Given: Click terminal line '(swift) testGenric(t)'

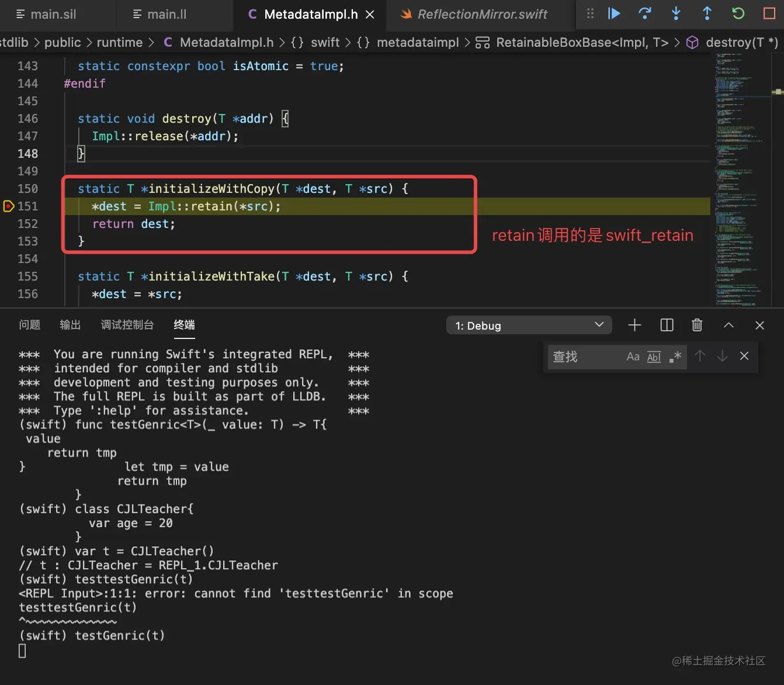Looking at the screenshot, I should tap(92, 635).
